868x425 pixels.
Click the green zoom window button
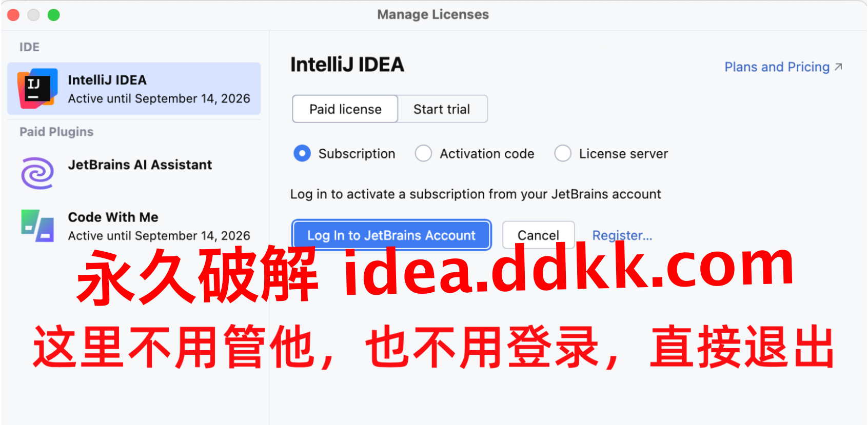click(53, 15)
